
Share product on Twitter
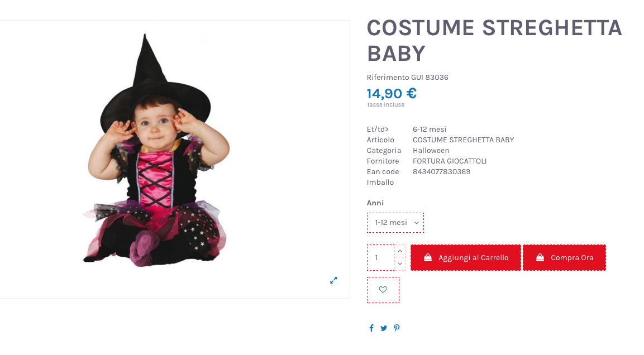pos(384,328)
